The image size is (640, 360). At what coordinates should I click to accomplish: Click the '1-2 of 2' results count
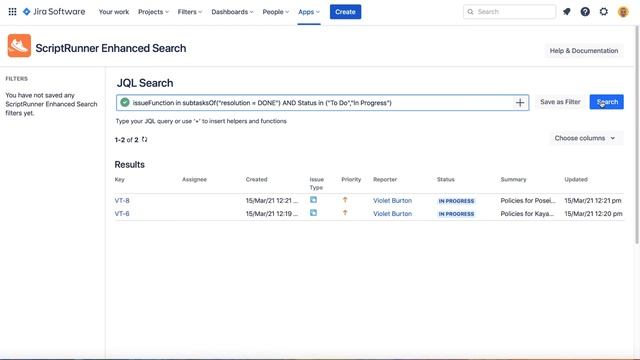[127, 140]
